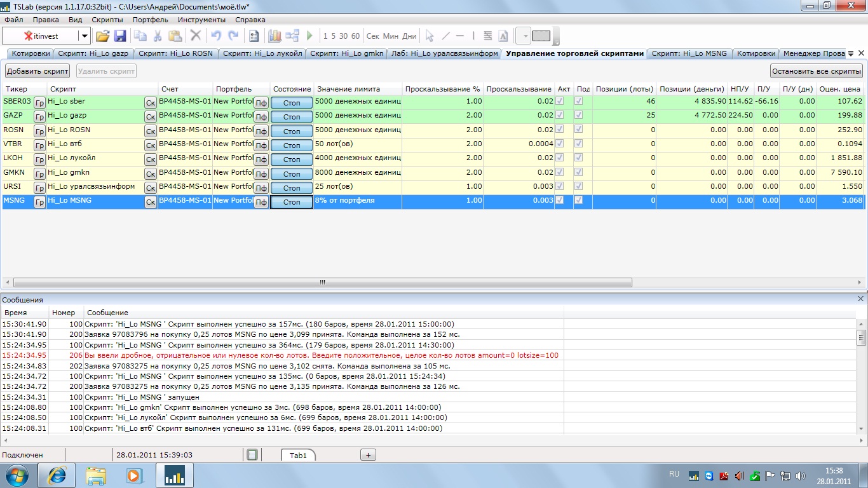Click the Ск script button for Hi_Lo gazp
868x488 pixels.
tap(151, 117)
